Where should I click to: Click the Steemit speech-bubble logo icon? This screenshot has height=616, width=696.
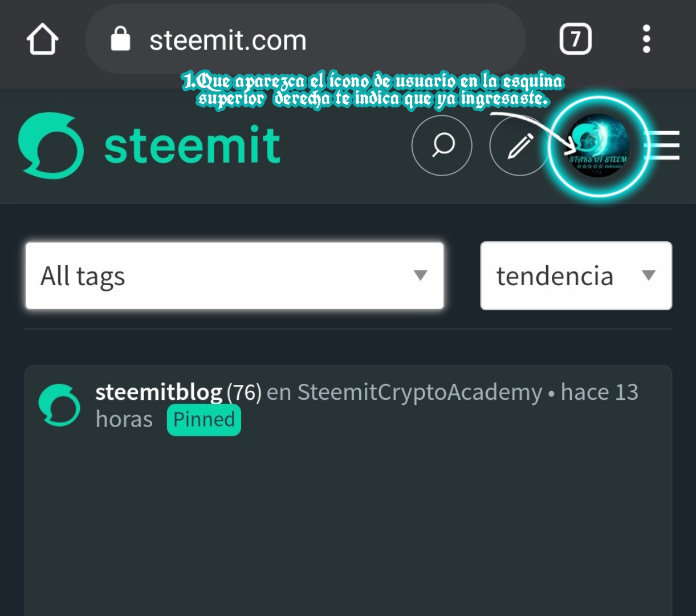(51, 145)
